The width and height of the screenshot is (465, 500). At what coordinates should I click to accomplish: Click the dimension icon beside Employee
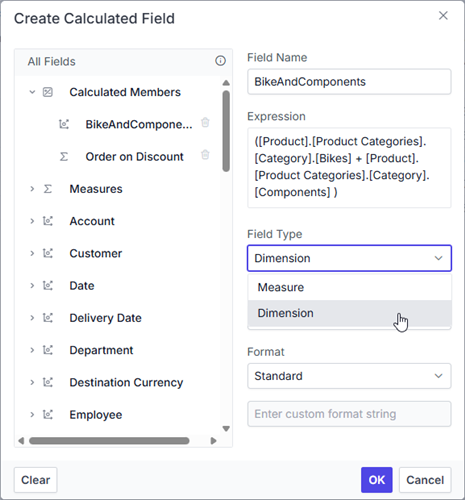[48, 415]
